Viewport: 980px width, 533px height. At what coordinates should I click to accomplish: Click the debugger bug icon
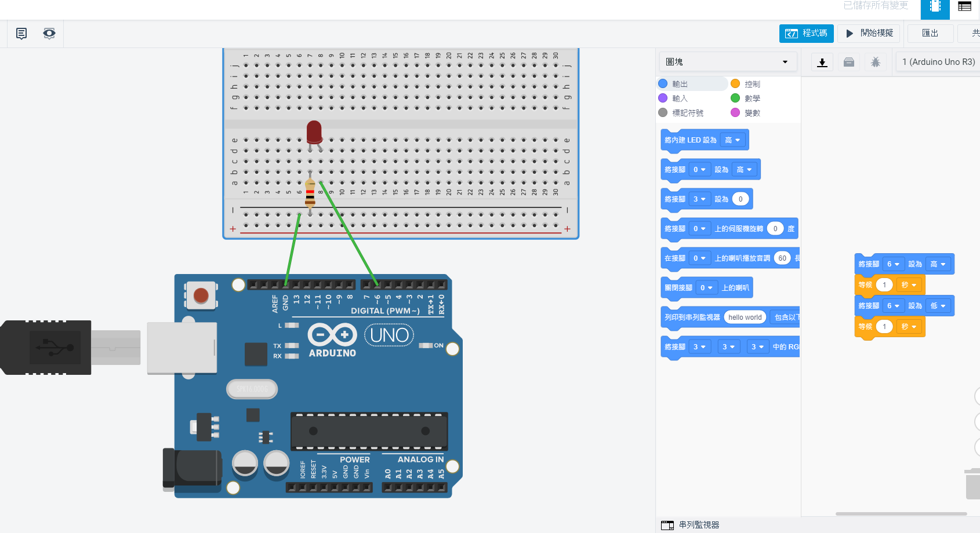coord(875,62)
